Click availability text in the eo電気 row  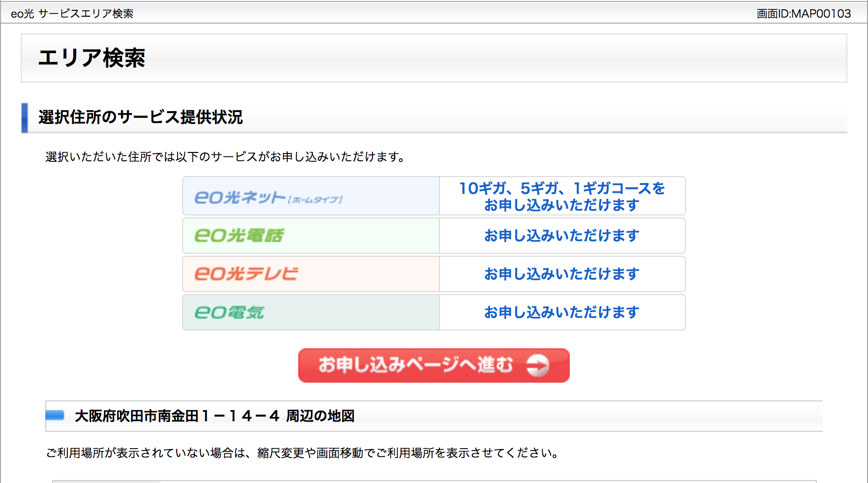click(561, 312)
